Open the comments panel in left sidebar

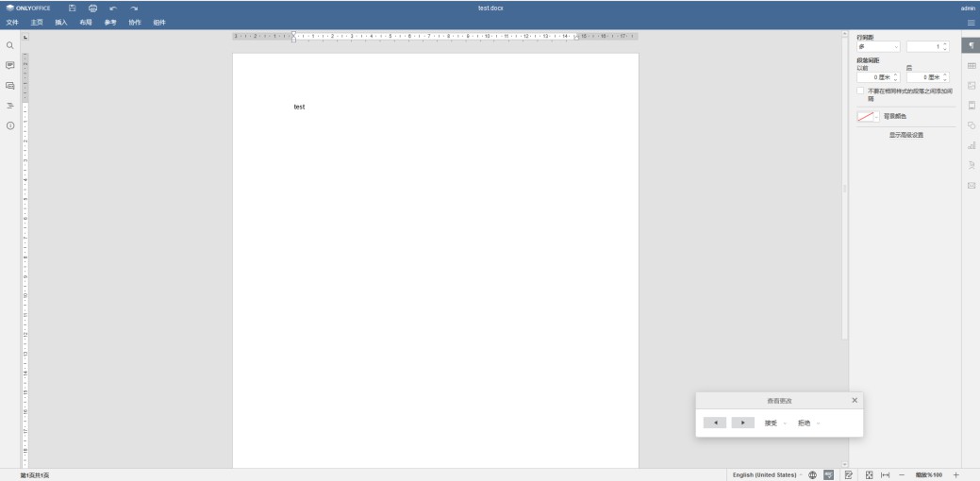coord(10,65)
